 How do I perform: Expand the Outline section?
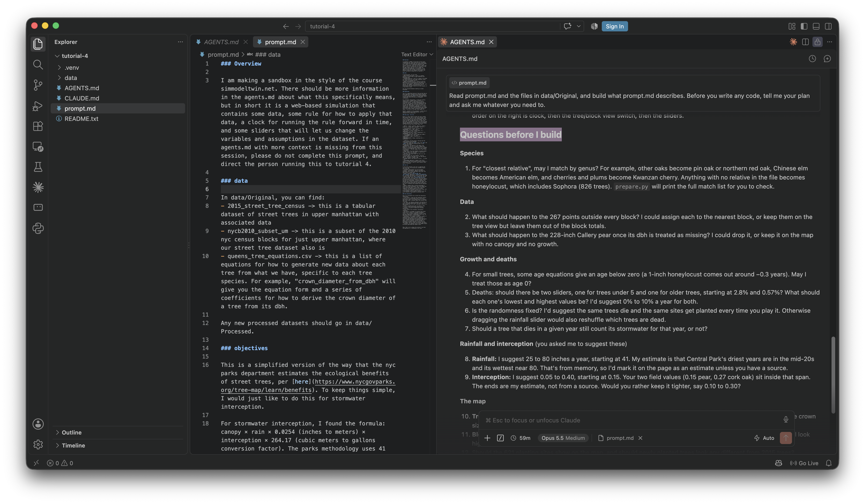(71, 432)
